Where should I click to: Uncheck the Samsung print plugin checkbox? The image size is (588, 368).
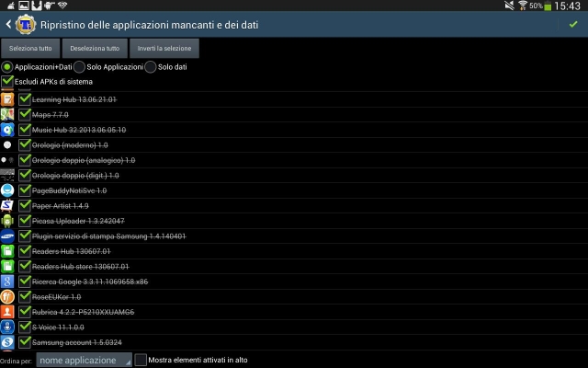click(x=25, y=236)
